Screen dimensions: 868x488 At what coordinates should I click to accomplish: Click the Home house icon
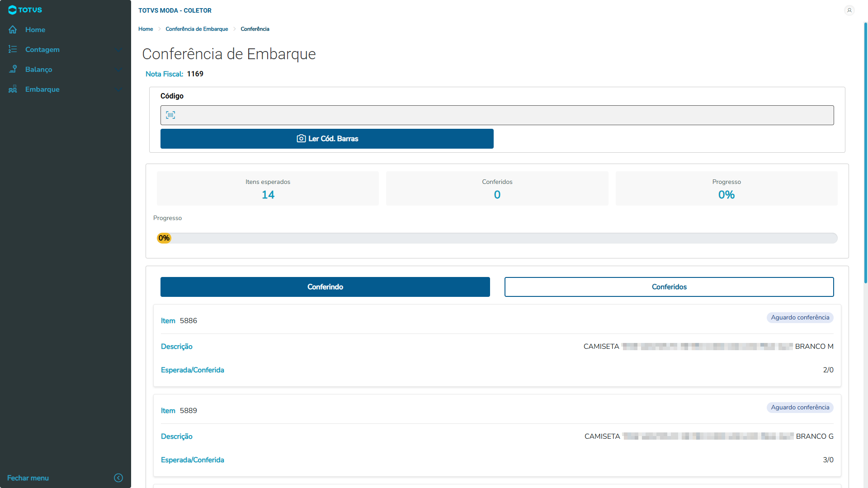tap(13, 30)
